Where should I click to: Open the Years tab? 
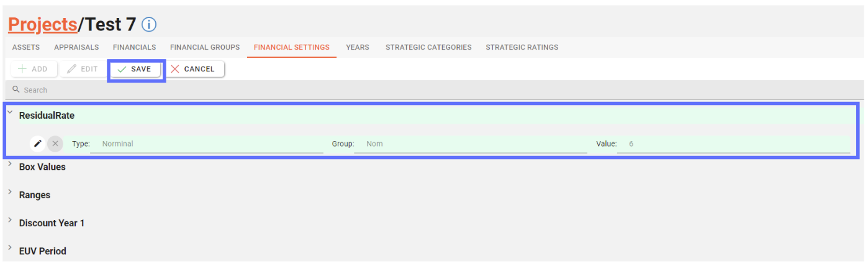click(x=358, y=47)
